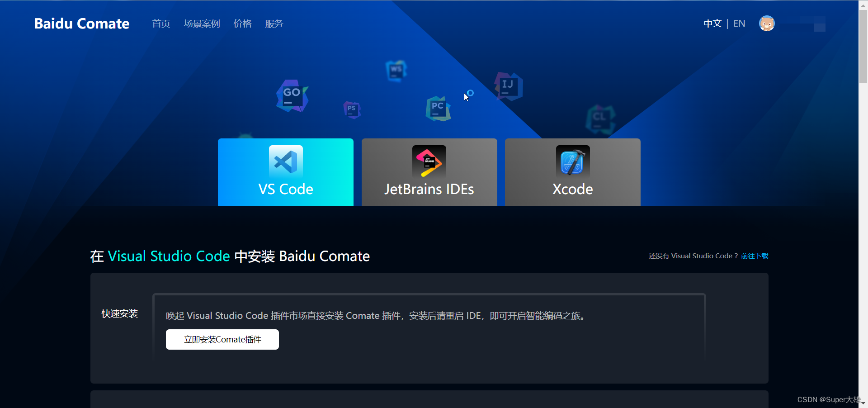Go to the 价格 page

(243, 24)
